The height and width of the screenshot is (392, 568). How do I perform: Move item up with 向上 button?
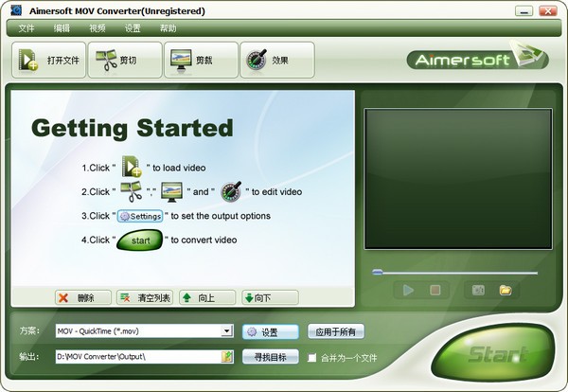click(207, 298)
